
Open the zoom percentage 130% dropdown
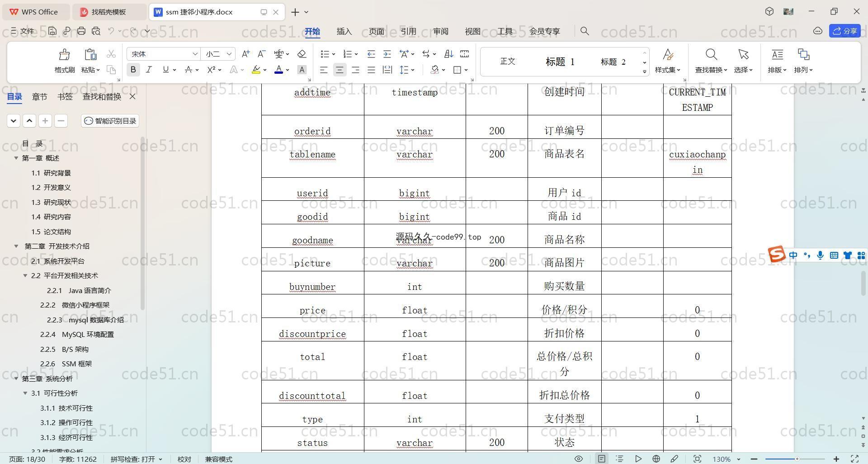tap(739, 459)
